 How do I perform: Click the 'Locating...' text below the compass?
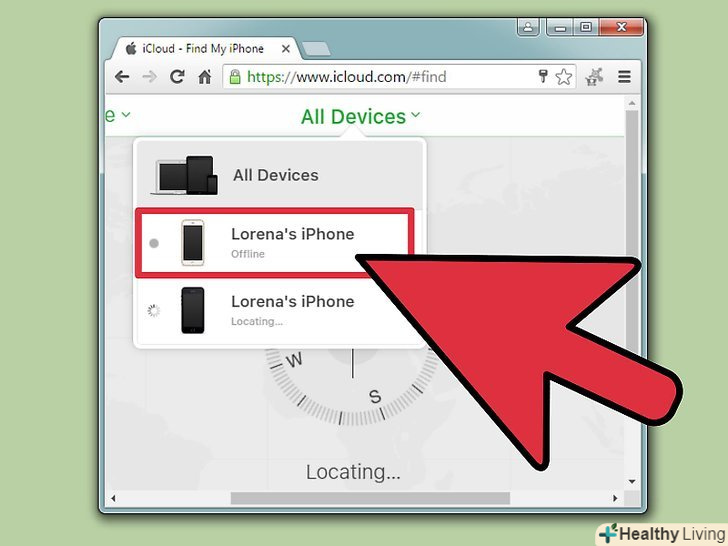point(353,472)
